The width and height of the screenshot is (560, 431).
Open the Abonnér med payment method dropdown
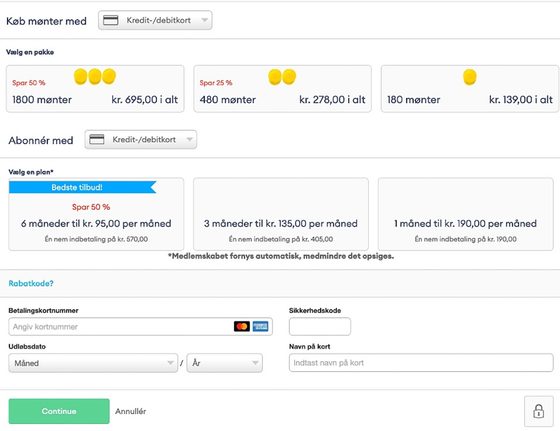pos(141,140)
